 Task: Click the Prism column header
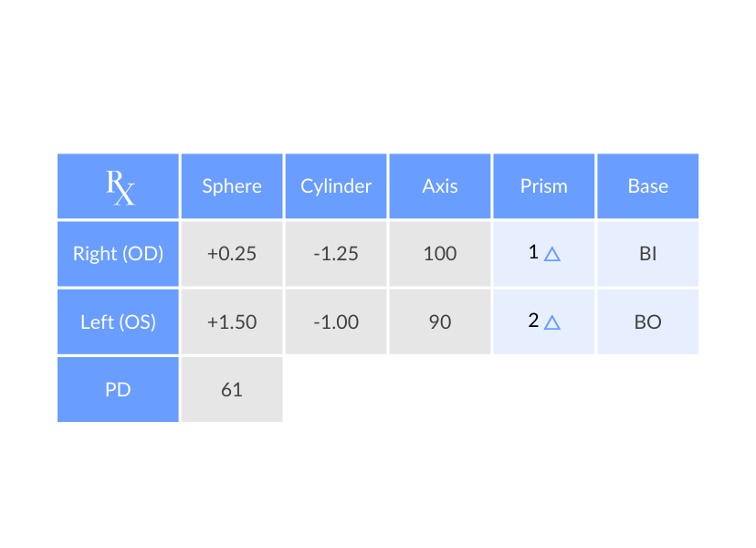pos(544,186)
